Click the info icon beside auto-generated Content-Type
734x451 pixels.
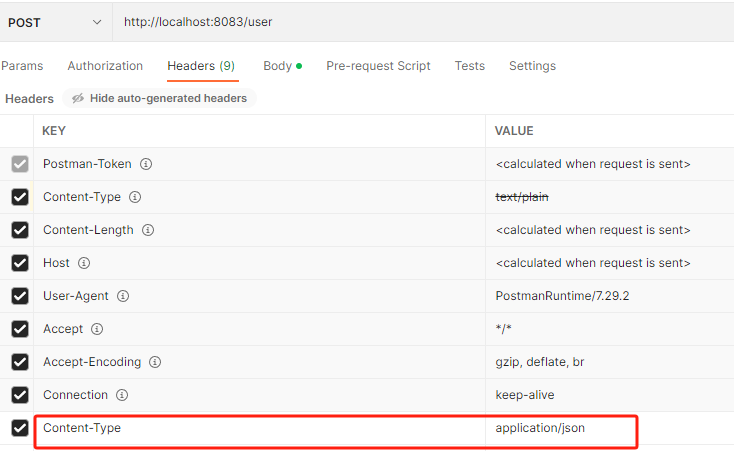135,197
